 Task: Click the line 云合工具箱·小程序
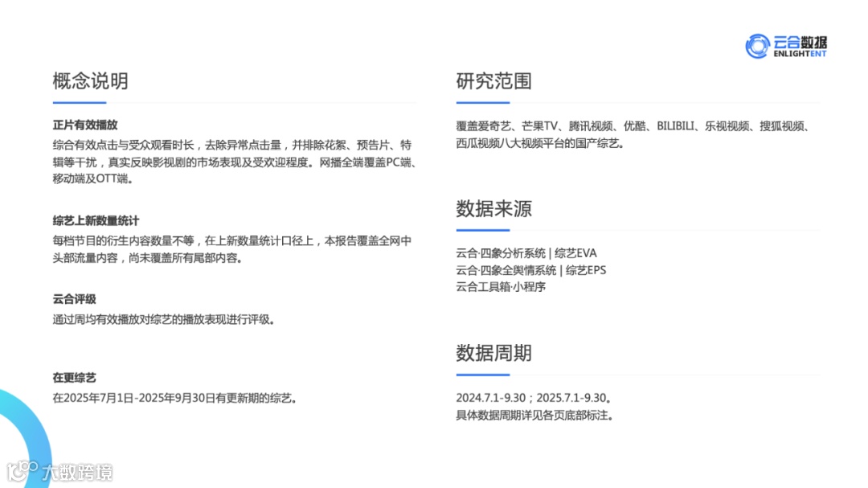[x=501, y=287]
